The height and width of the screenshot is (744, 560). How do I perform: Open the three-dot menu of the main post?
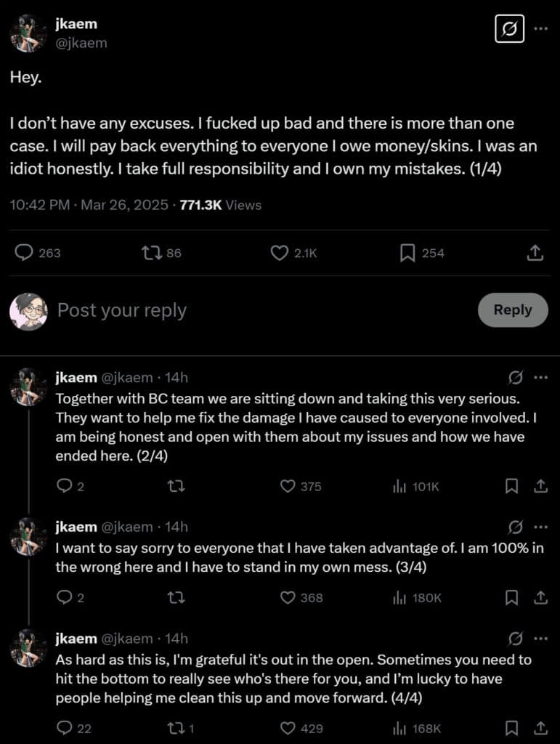click(x=541, y=29)
